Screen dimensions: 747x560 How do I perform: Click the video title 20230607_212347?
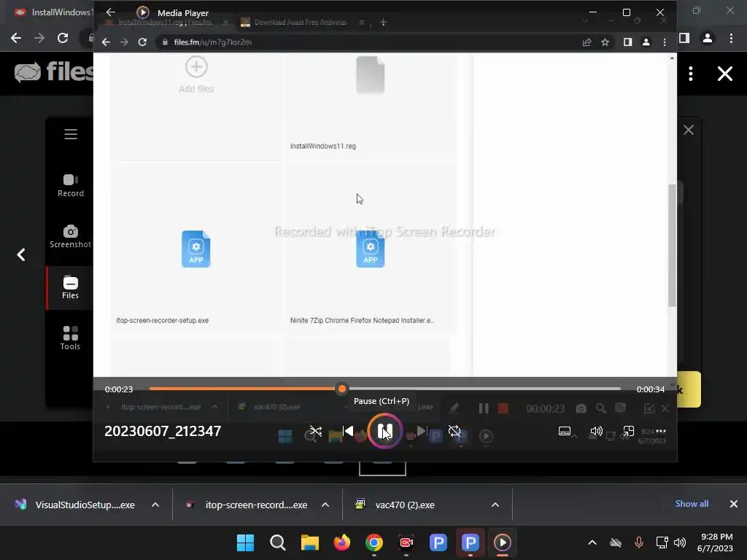tap(163, 431)
